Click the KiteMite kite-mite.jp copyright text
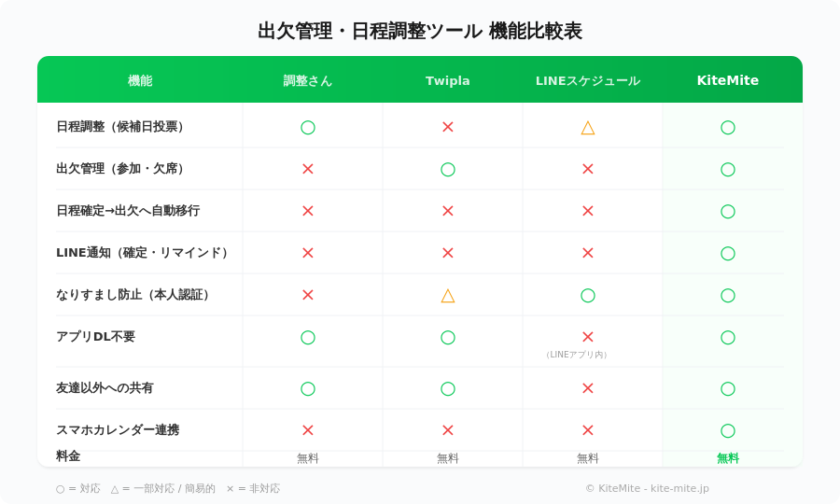 647,488
